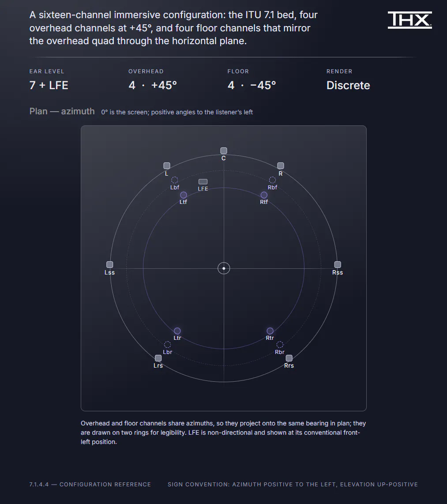Select the R front-right speaker marker
447x504 pixels.
[281, 166]
